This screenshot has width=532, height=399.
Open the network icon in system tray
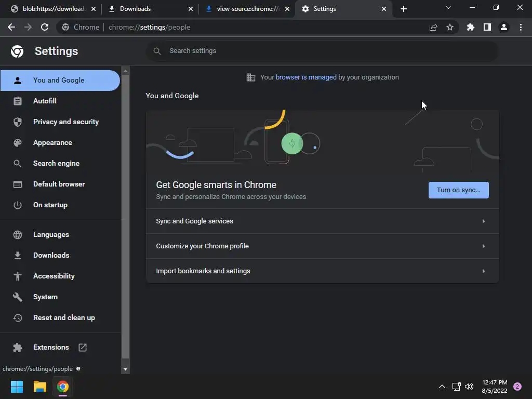(x=456, y=387)
